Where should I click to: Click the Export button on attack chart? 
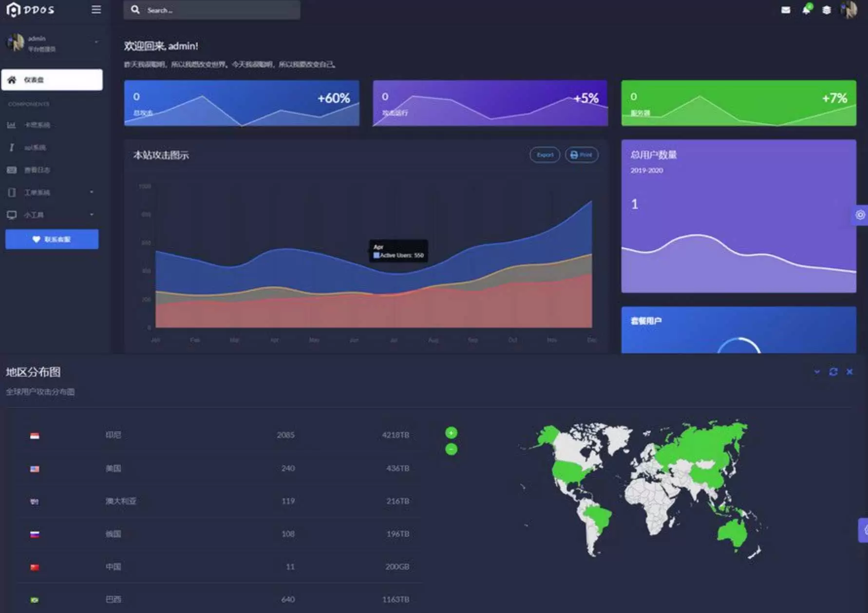point(545,155)
